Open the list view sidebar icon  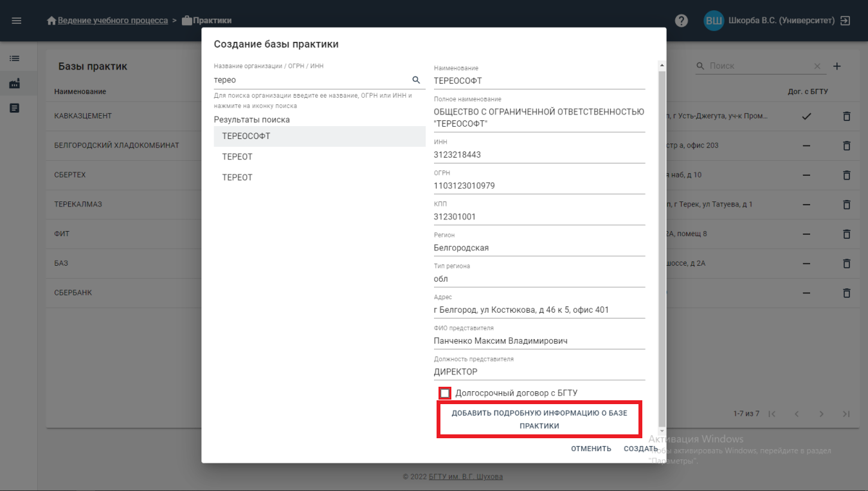[14, 58]
